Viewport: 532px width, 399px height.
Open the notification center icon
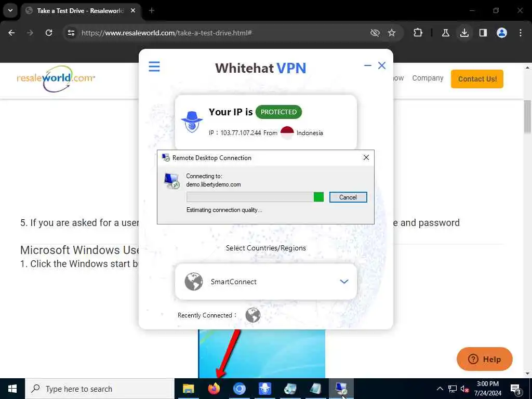point(516,389)
